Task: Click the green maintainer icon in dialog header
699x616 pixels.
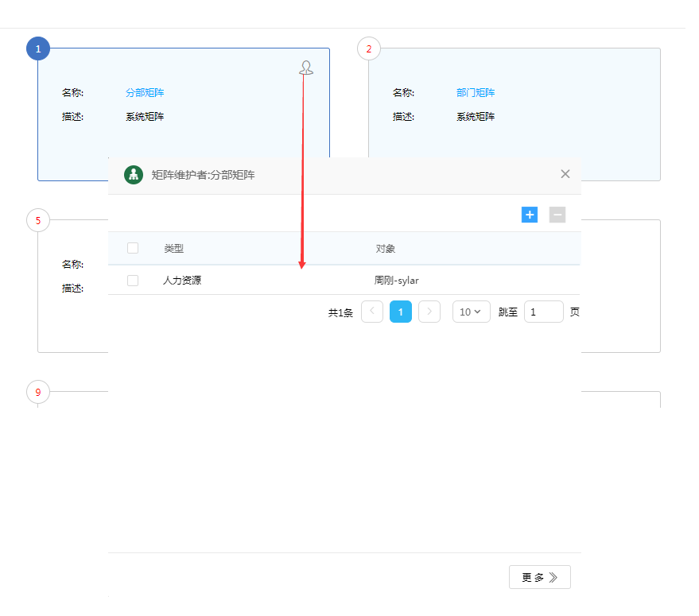Action: click(x=134, y=175)
